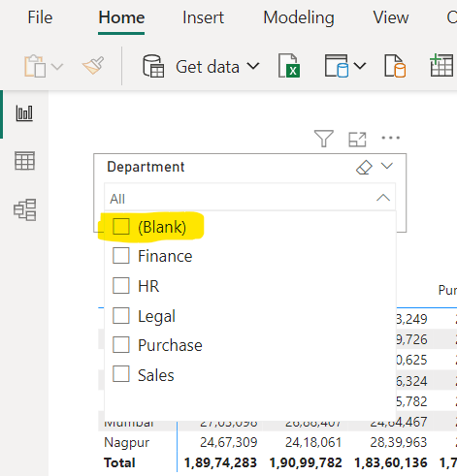Import from Excel workbook icon
This screenshot has height=476, width=457.
(289, 66)
